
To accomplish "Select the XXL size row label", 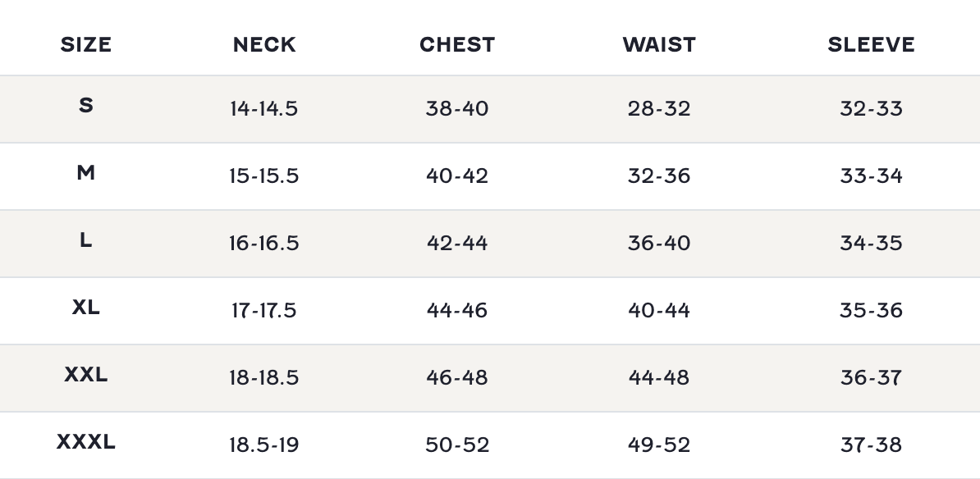I will [85, 375].
